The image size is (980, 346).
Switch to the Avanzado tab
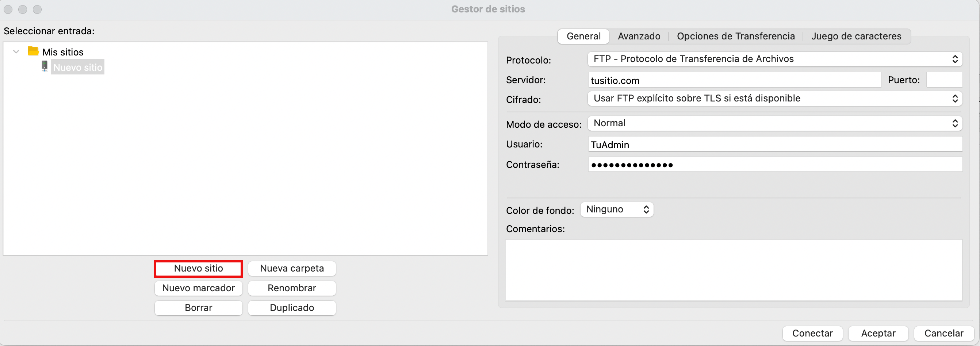pos(639,36)
